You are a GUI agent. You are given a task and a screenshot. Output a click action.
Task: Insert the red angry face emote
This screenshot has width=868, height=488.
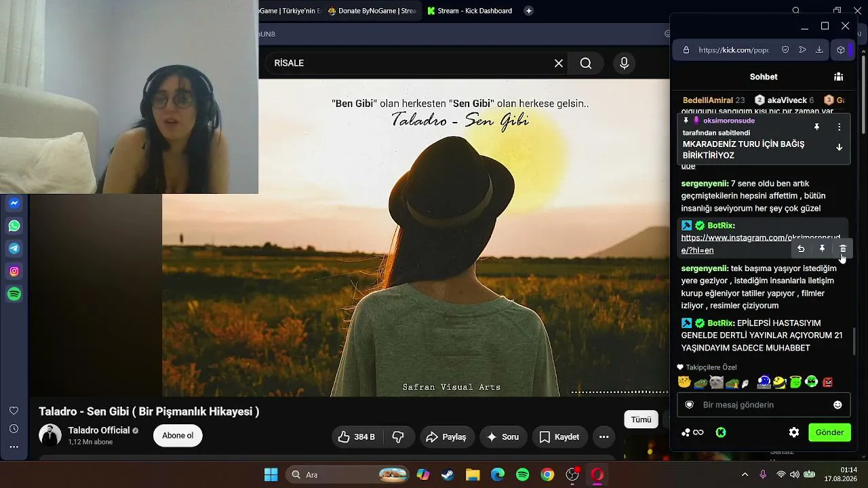(827, 382)
